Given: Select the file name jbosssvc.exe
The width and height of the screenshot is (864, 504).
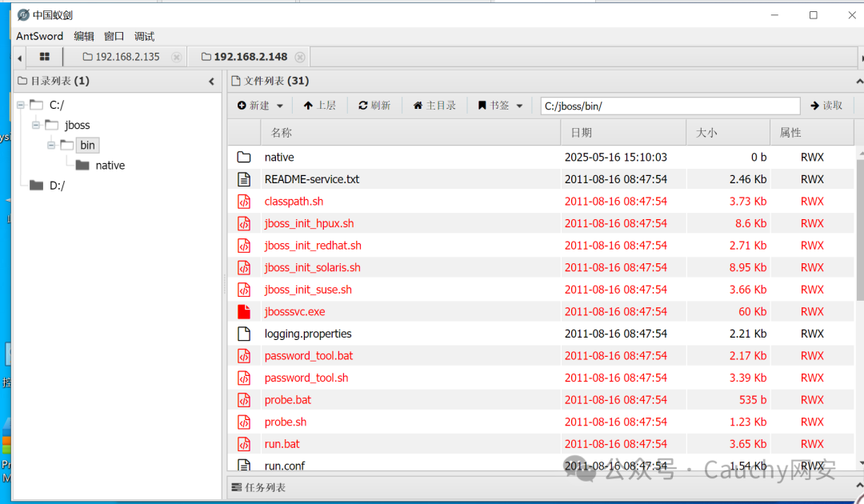Looking at the screenshot, I should click(294, 312).
